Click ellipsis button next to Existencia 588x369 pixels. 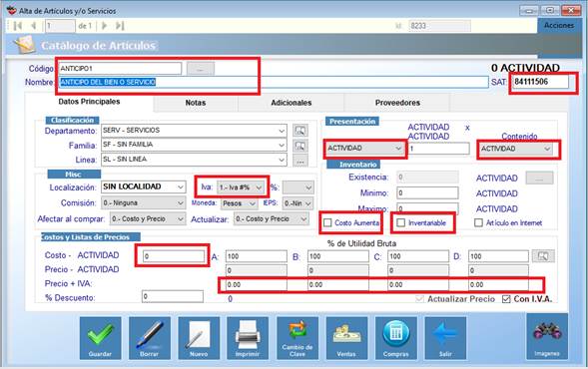point(539,178)
